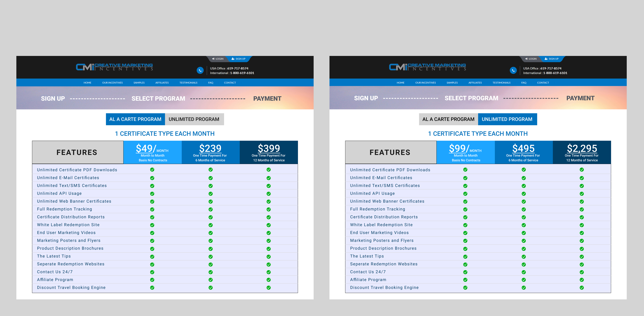The image size is (644, 316).
Task: Click $49 column checkmark for Unlimited API Usage
Action: (152, 194)
